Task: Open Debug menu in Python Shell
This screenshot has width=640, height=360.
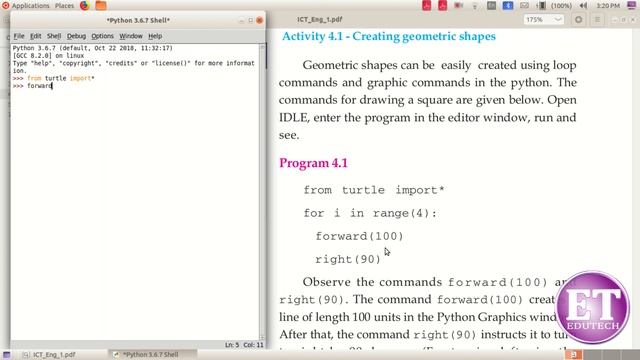Action: [76, 36]
